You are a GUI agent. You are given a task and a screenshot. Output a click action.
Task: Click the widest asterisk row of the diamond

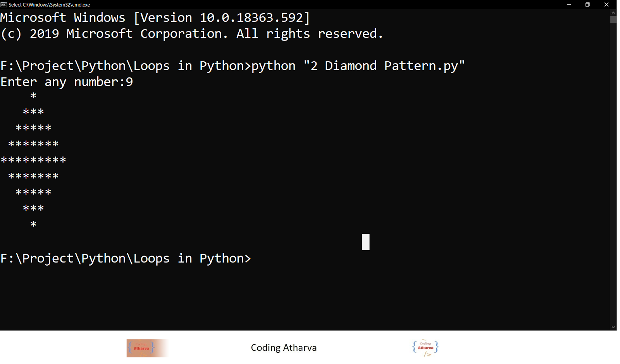coord(33,159)
